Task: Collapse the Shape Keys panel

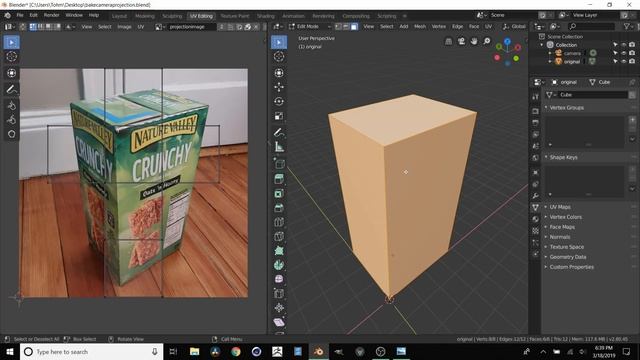Action: click(x=563, y=158)
